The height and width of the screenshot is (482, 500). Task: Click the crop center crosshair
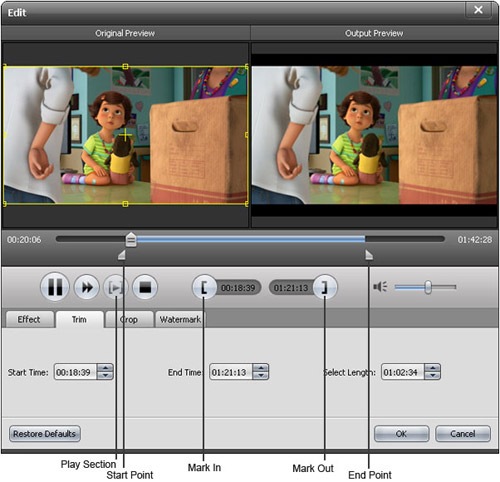pyautogui.click(x=125, y=135)
